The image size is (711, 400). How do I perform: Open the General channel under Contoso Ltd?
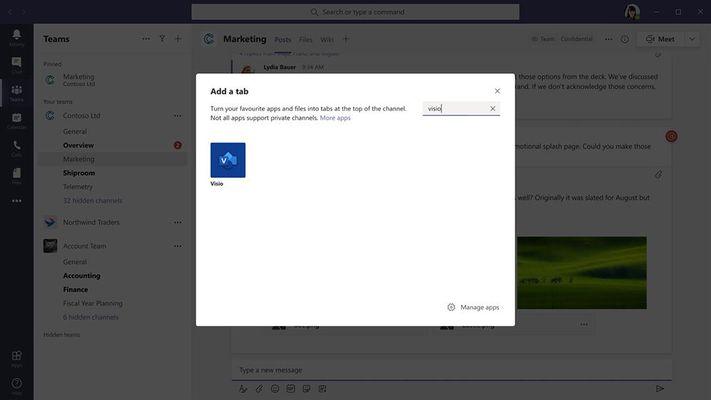coord(75,132)
